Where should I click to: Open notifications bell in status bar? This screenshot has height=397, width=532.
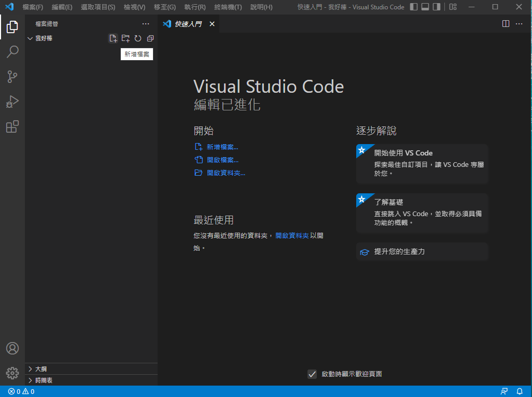[520, 392]
